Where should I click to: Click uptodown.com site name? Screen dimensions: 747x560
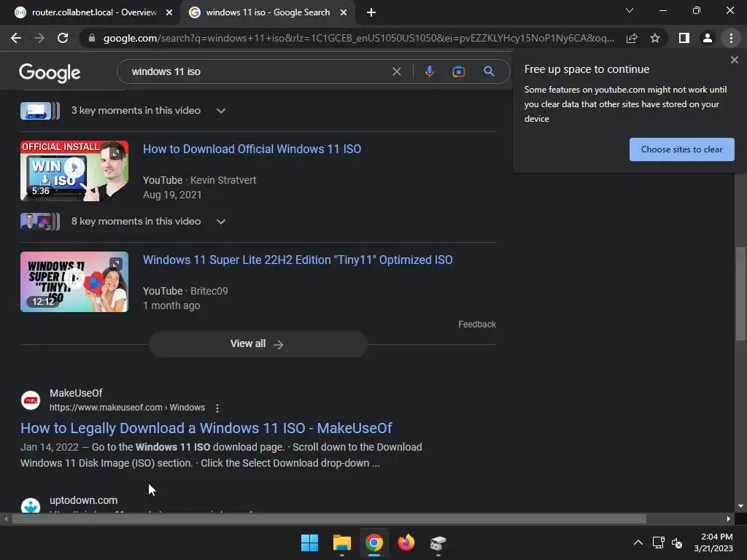click(83, 500)
